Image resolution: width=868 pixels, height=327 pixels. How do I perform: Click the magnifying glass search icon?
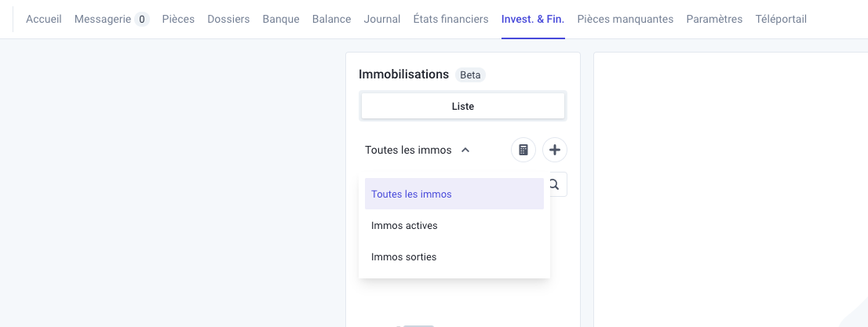[554, 184]
